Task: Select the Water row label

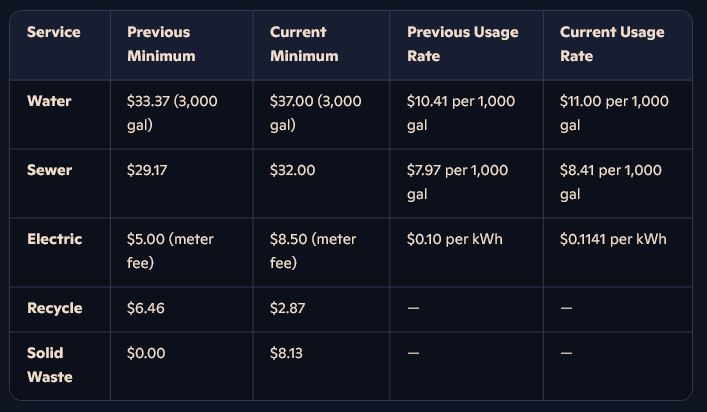Action: click(x=49, y=101)
